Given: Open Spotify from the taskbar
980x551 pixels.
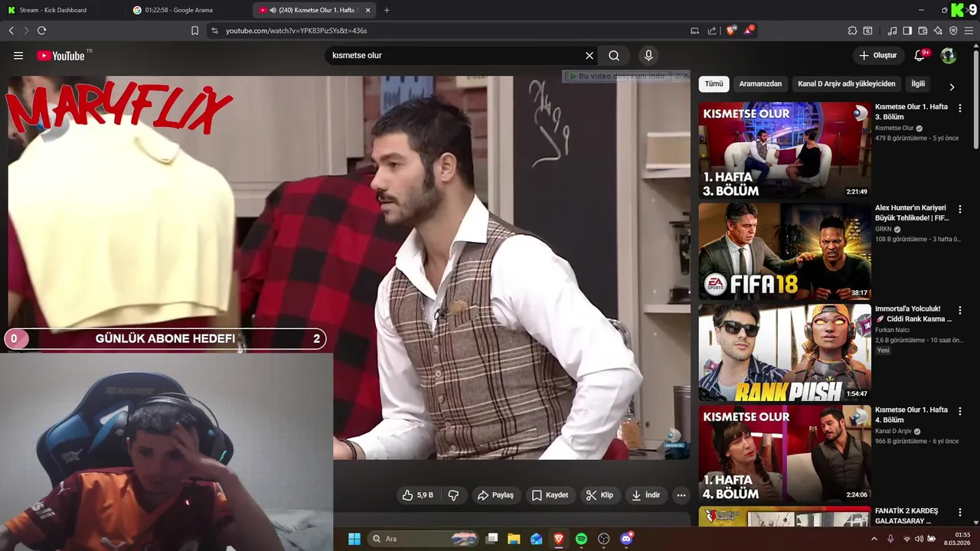Looking at the screenshot, I should [581, 539].
